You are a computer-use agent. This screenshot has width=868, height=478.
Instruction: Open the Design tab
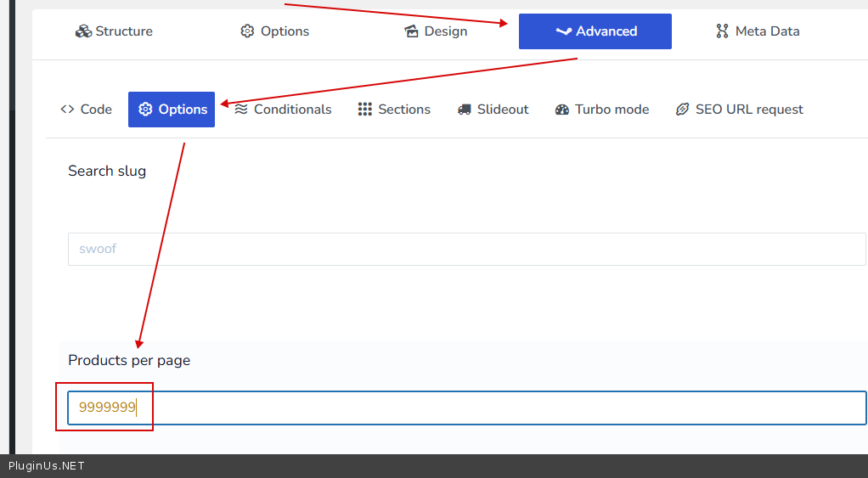436,31
